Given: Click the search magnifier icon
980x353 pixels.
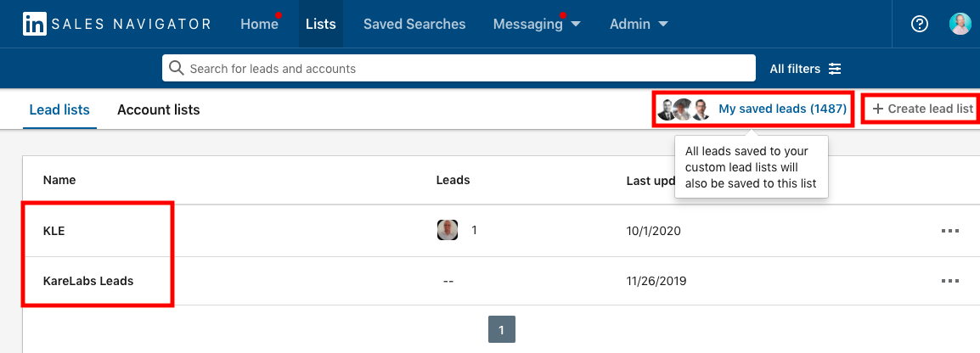Looking at the screenshot, I should [177, 68].
